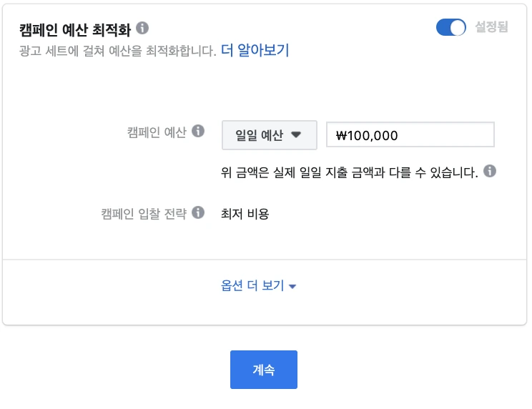This screenshot has height=409, width=532.
Task: Click the 캠페인 입찰 전략 field label
Action: (144, 214)
